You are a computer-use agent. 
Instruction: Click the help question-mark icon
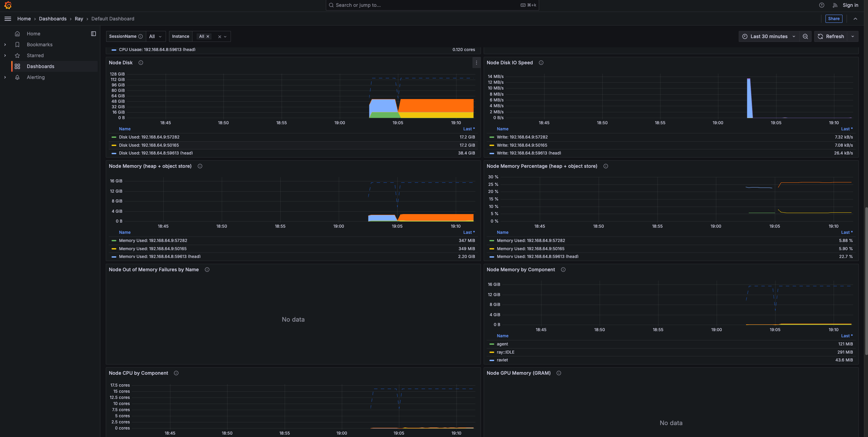click(821, 5)
